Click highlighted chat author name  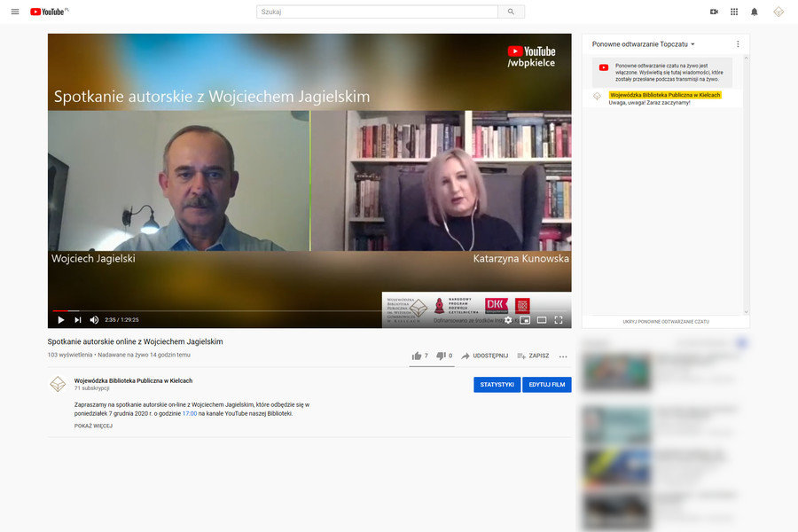click(665, 95)
